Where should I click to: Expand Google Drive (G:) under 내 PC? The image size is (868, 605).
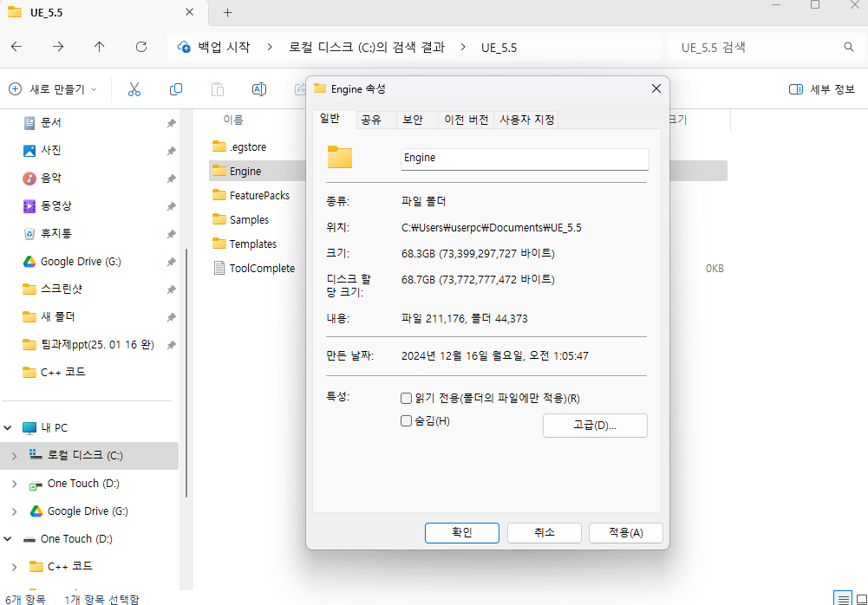tap(15, 511)
